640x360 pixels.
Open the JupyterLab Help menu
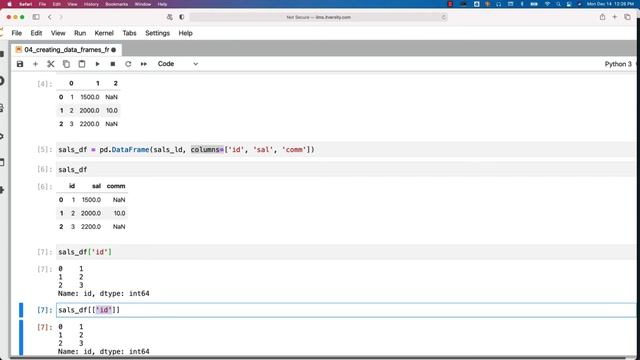tap(185, 33)
